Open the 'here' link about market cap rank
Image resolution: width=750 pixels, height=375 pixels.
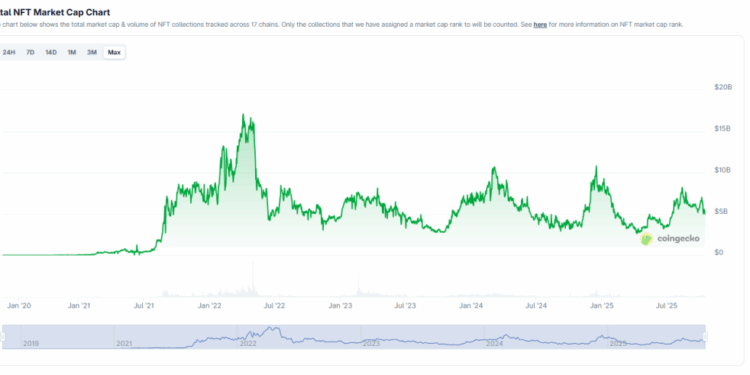click(540, 25)
